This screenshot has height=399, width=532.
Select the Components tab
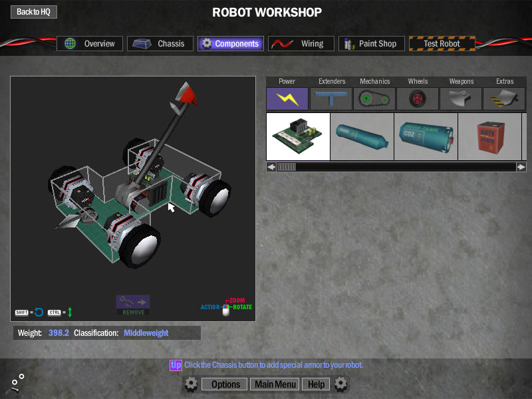pyautogui.click(x=231, y=43)
